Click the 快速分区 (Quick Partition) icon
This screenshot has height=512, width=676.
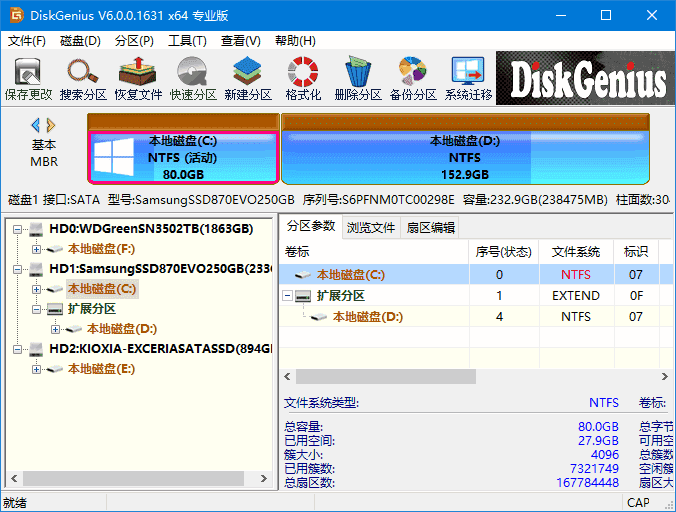tap(192, 78)
